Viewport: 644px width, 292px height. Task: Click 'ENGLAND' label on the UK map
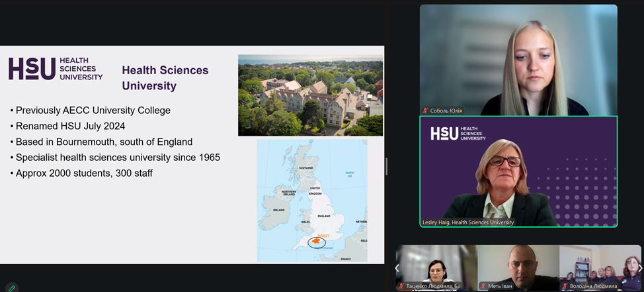pyautogui.click(x=324, y=215)
